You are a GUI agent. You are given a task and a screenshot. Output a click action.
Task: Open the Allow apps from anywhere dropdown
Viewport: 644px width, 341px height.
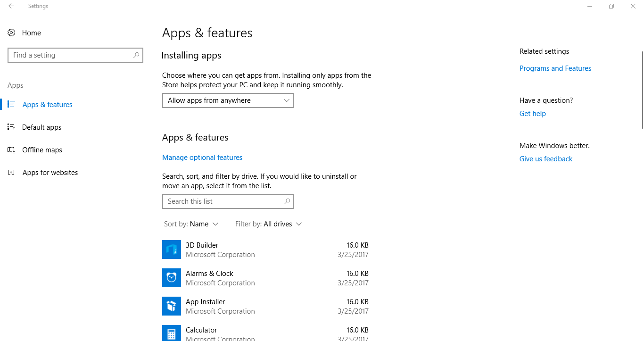[228, 100]
